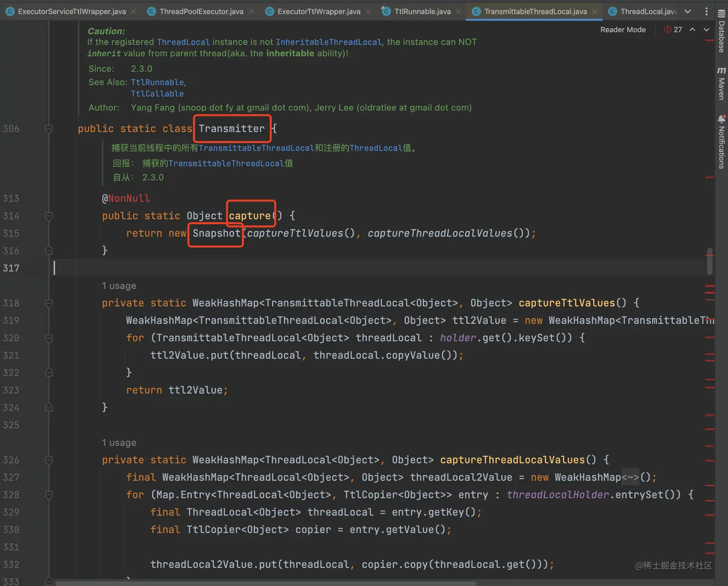Close the ThreadPoolExecutor.java tab
728x586 pixels.
(x=251, y=11)
